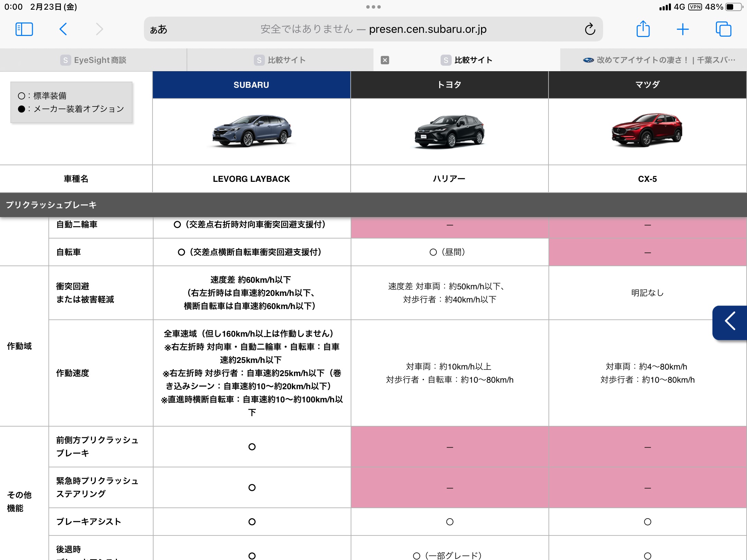The image size is (747, 560).
Task: Tap the LEVORG LAYBACK car image
Action: coord(252,131)
